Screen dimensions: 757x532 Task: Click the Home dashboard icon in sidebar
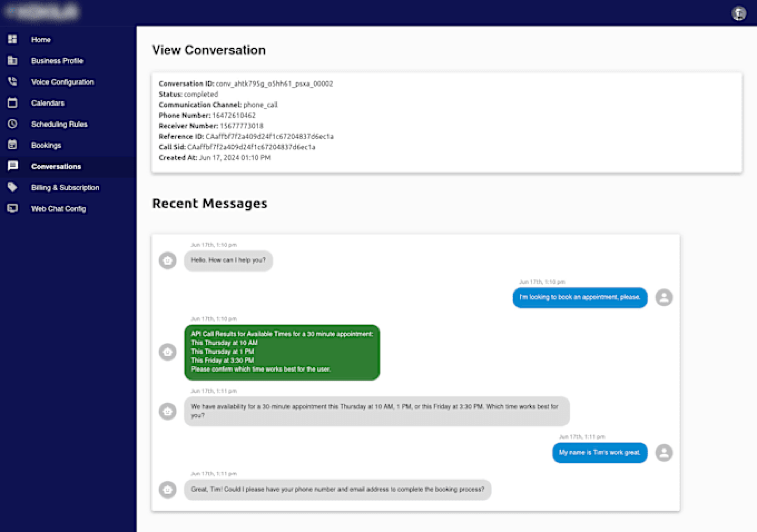coord(12,39)
